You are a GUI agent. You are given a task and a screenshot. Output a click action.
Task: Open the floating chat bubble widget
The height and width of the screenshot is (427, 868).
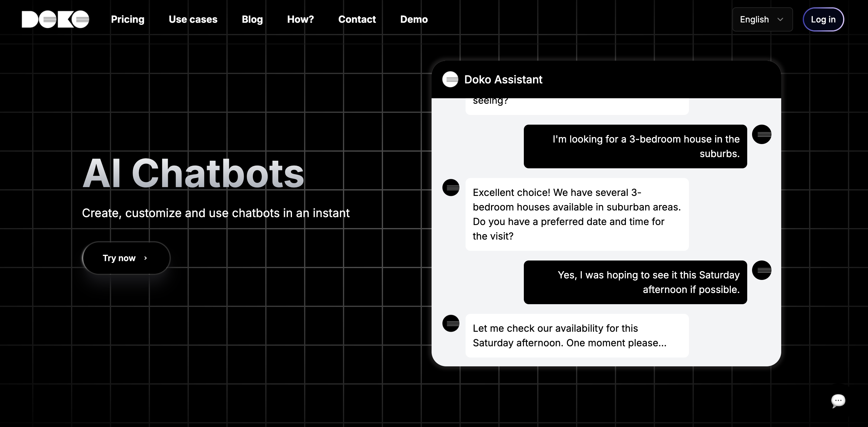(x=838, y=401)
